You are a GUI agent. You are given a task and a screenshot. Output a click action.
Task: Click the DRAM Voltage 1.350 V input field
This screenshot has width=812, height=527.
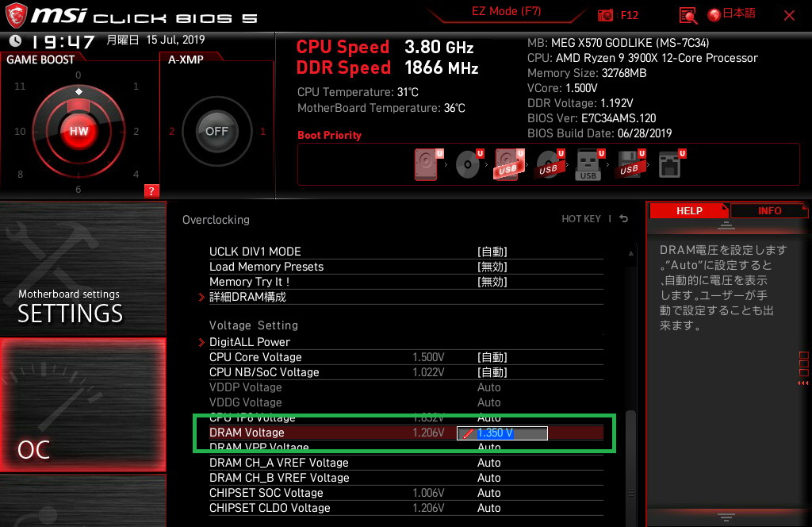click(502, 433)
